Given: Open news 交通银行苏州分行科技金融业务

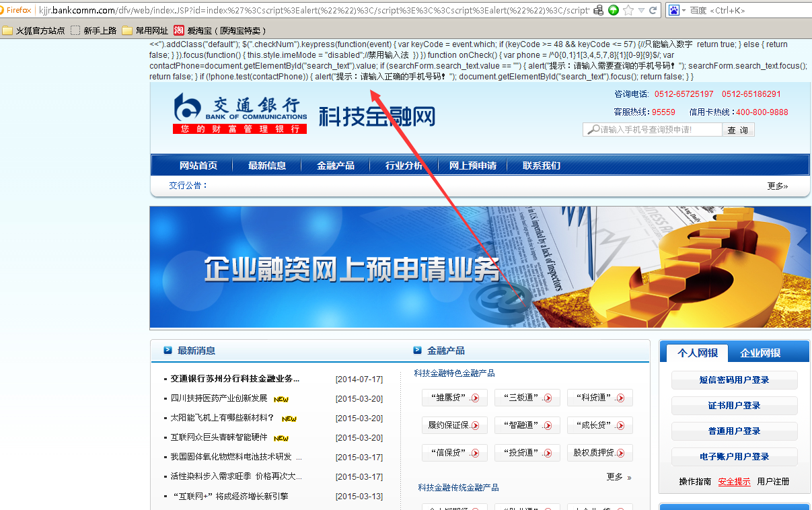Looking at the screenshot, I should click(x=235, y=379).
